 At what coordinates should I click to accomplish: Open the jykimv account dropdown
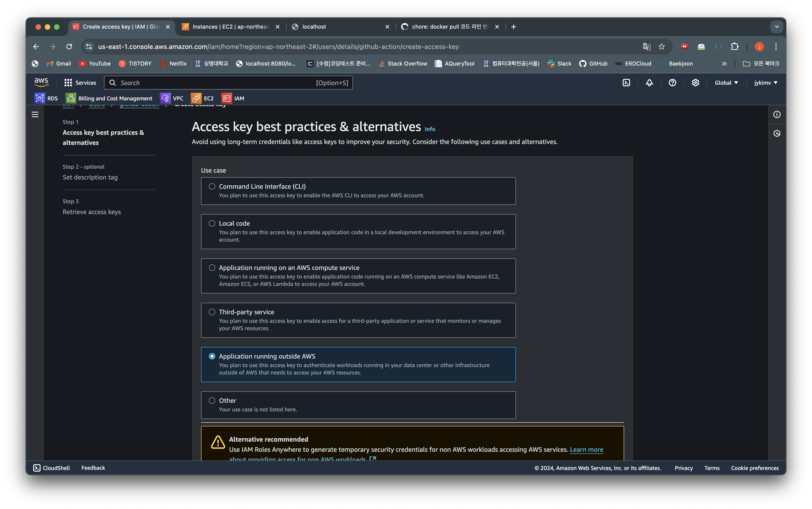pyautogui.click(x=766, y=83)
